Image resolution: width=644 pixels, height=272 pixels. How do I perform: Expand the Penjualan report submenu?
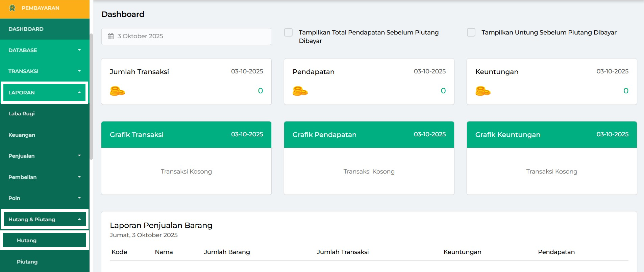click(44, 156)
